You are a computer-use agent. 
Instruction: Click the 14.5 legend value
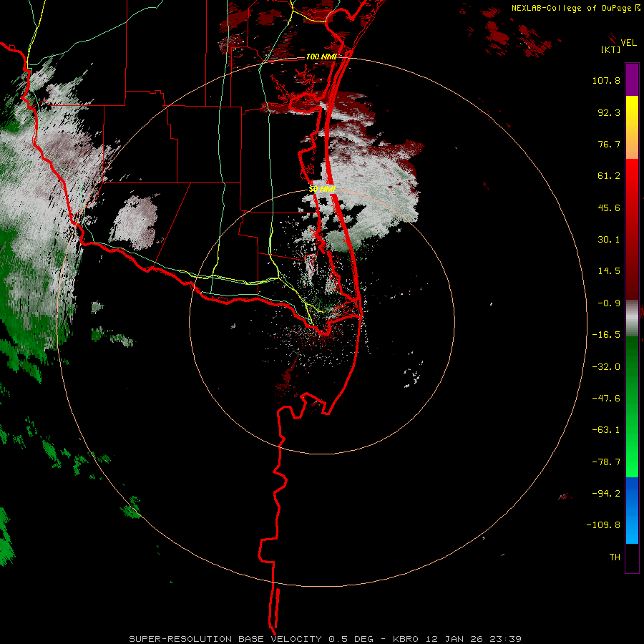click(609, 271)
